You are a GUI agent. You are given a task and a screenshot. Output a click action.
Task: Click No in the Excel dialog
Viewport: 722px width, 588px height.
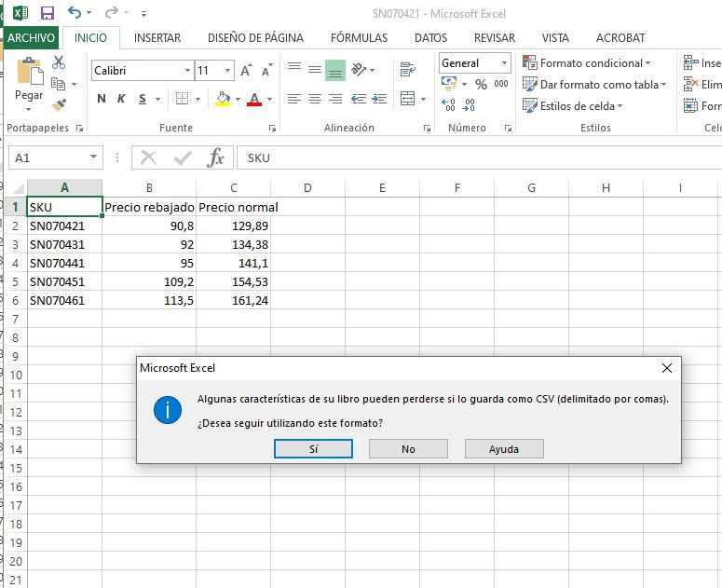pyautogui.click(x=408, y=449)
